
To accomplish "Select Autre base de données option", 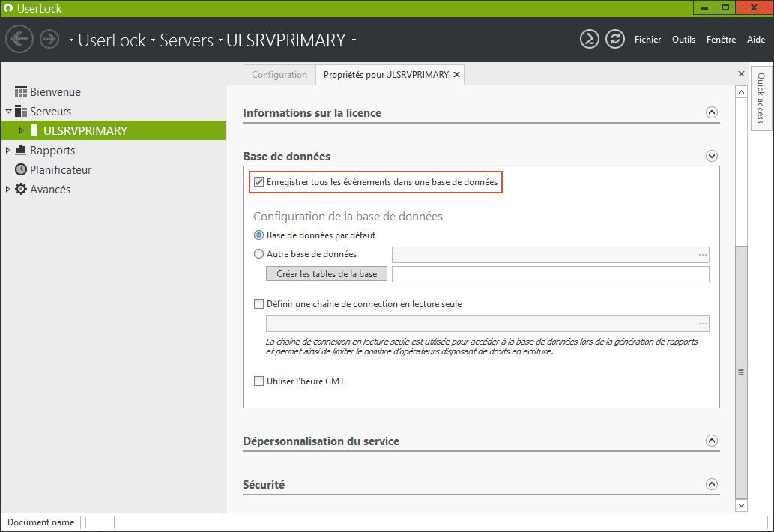I will [x=258, y=254].
